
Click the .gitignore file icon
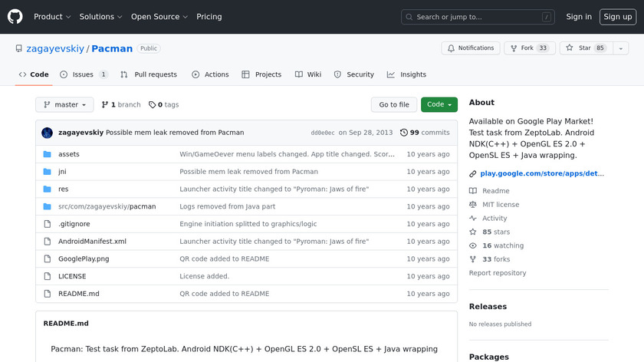pyautogui.click(x=47, y=224)
